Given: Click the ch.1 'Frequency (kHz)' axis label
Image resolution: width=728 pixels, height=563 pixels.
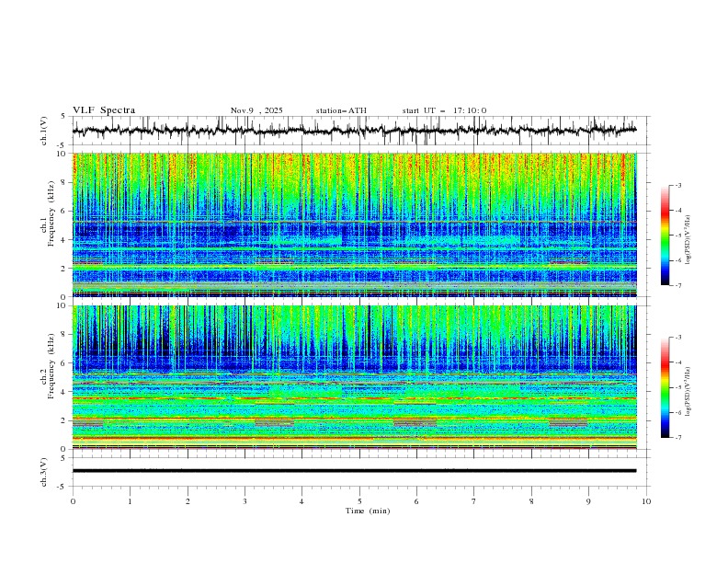Looking at the screenshot, I should 51,214.
